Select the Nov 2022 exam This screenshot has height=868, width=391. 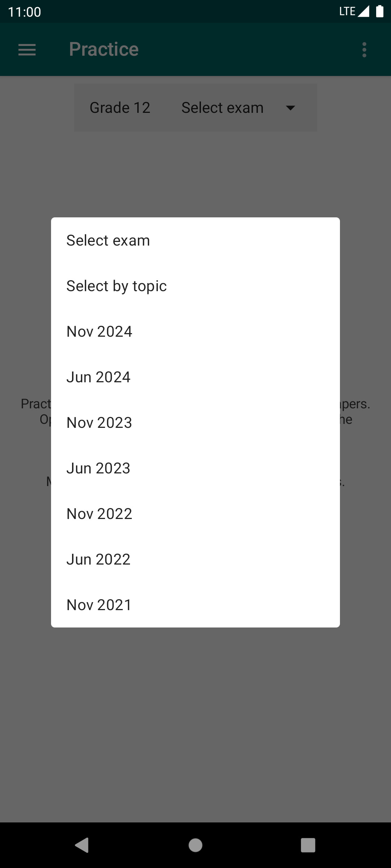195,514
